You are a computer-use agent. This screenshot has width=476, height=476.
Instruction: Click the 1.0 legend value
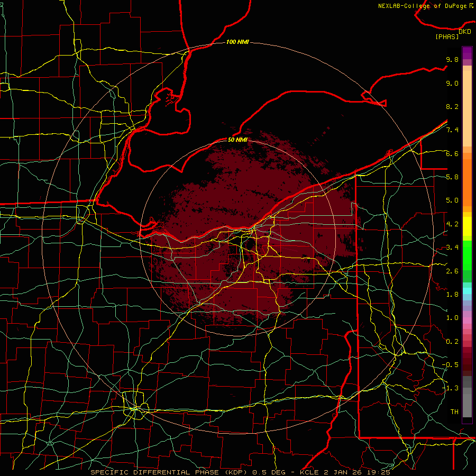coord(452,318)
